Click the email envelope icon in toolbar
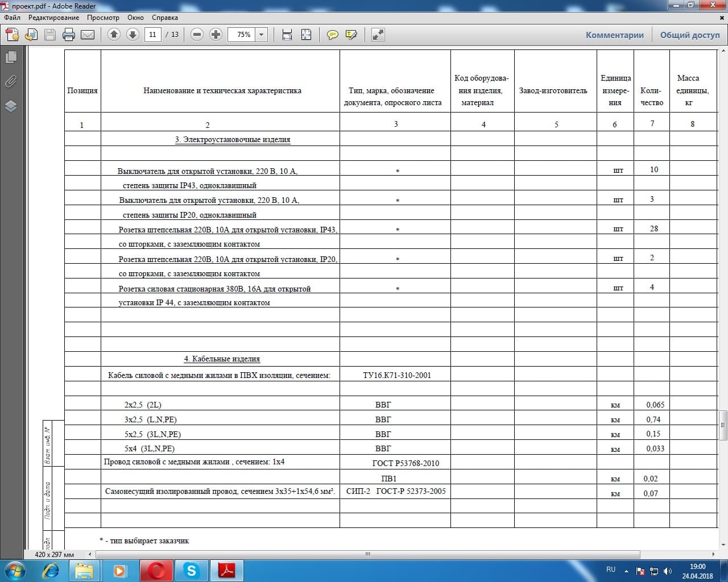The width and height of the screenshot is (728, 582). point(88,35)
